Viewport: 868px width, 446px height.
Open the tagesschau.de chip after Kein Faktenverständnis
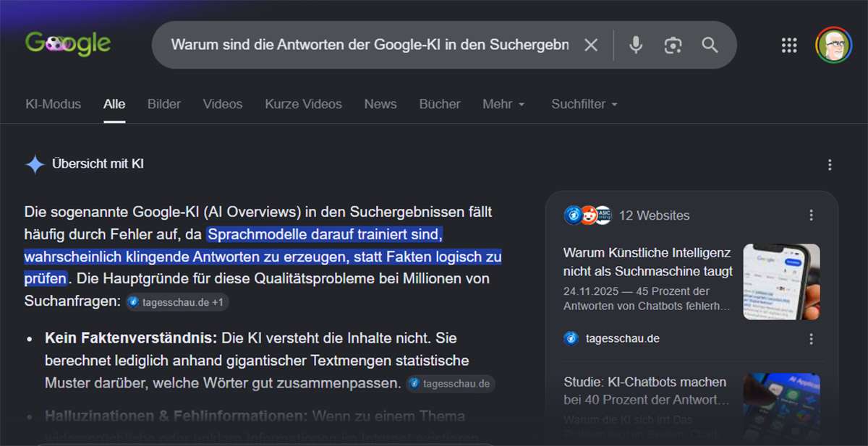[x=451, y=384]
